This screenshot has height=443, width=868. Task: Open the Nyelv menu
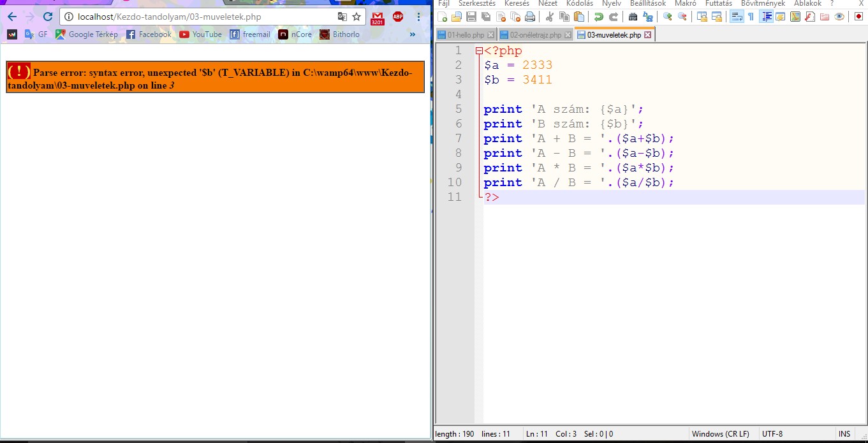(x=611, y=4)
